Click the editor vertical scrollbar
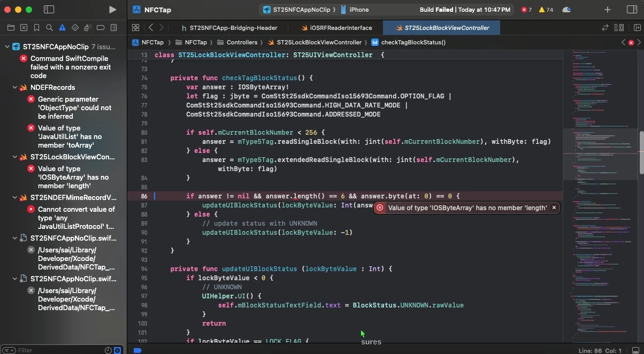 pyautogui.click(x=641, y=152)
